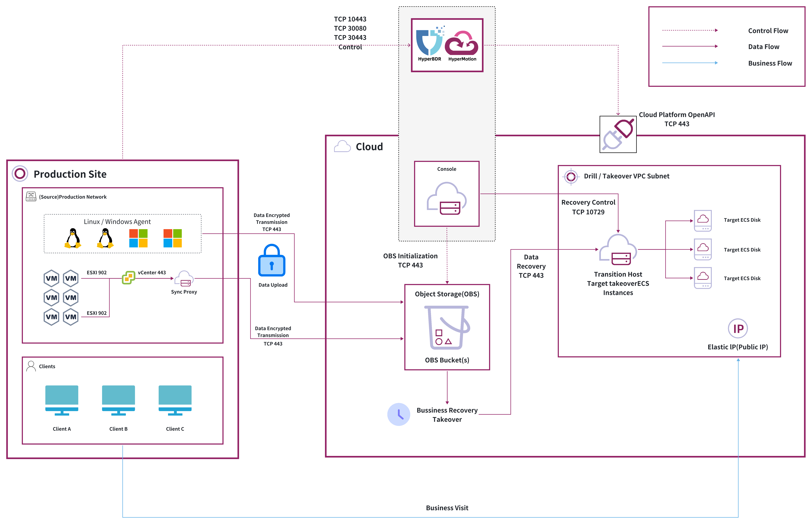Select the Client C monitor icon
812x526 pixels.
click(x=175, y=400)
